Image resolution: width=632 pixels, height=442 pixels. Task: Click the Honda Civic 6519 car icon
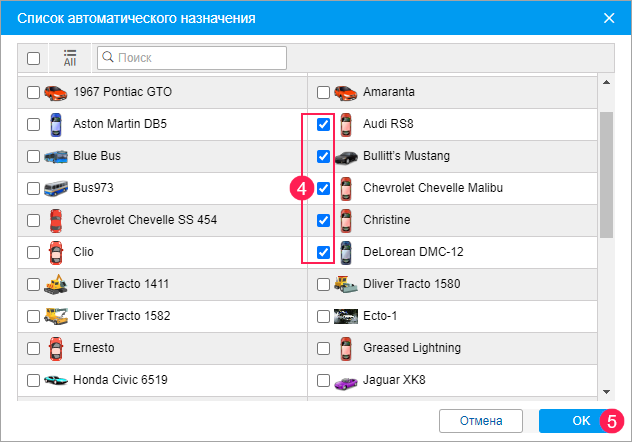(56, 380)
